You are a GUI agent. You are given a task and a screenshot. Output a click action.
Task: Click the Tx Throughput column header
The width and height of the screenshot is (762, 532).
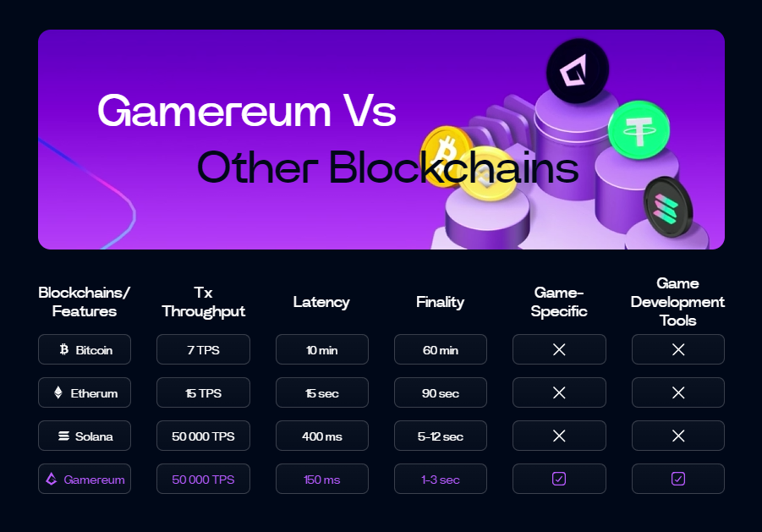tap(203, 302)
